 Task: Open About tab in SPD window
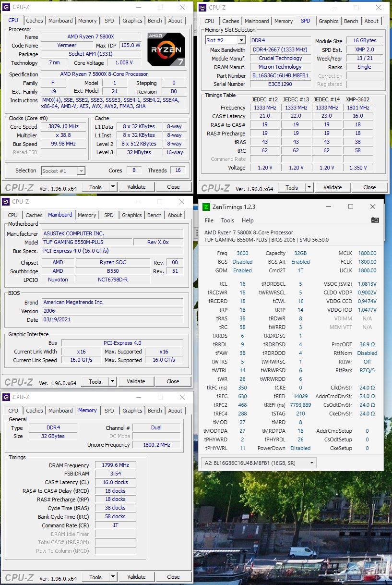(x=371, y=21)
